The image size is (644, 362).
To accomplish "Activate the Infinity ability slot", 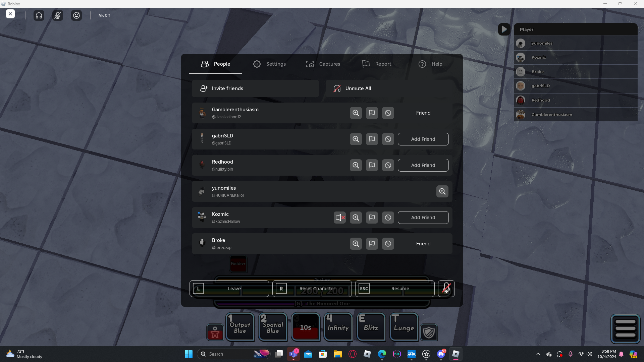I will [338, 327].
